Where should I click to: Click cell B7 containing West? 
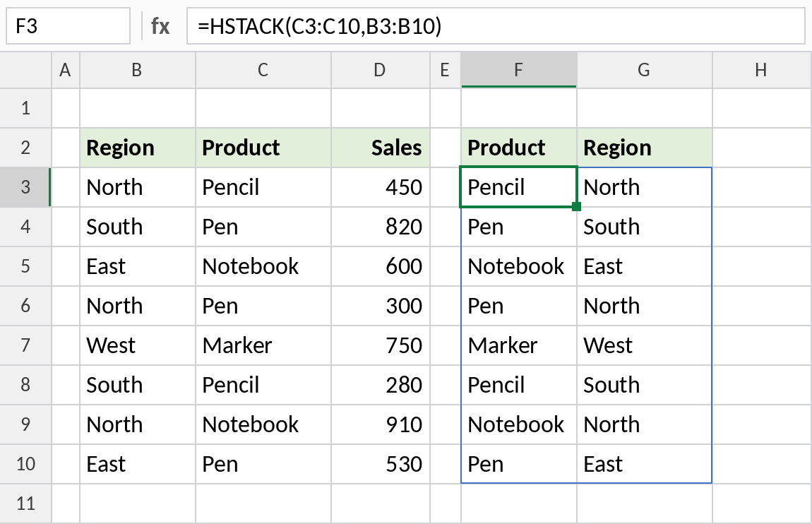tap(137, 345)
